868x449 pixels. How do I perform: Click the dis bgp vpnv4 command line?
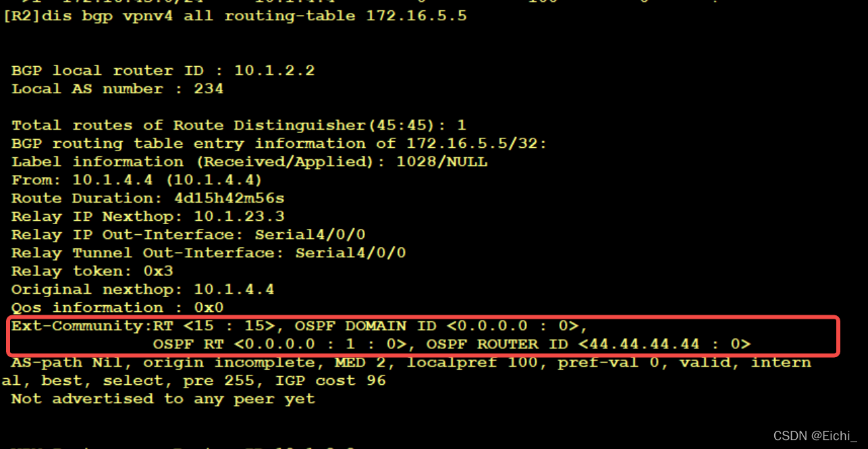235,15
